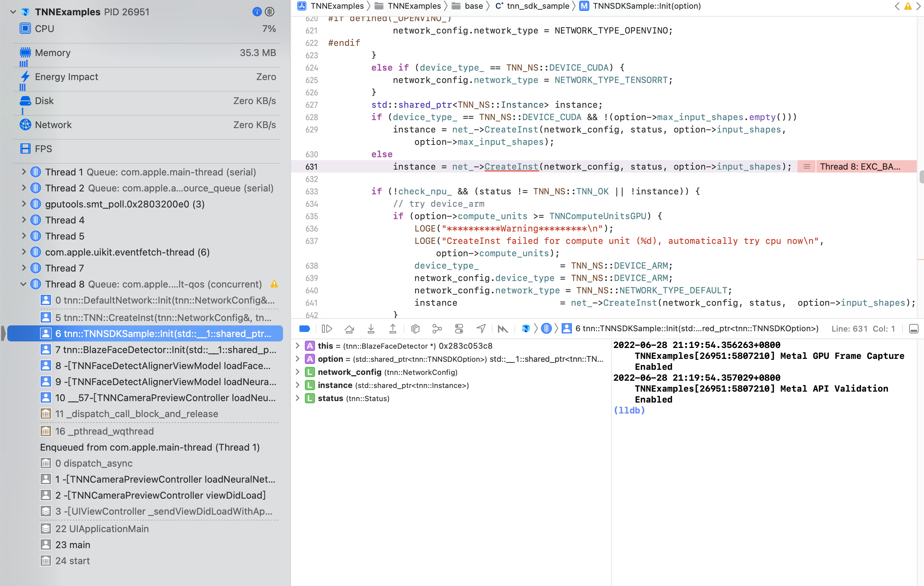Screen dimensions: 924x586
Task: Click Metal frame capture icon
Action: (503, 329)
